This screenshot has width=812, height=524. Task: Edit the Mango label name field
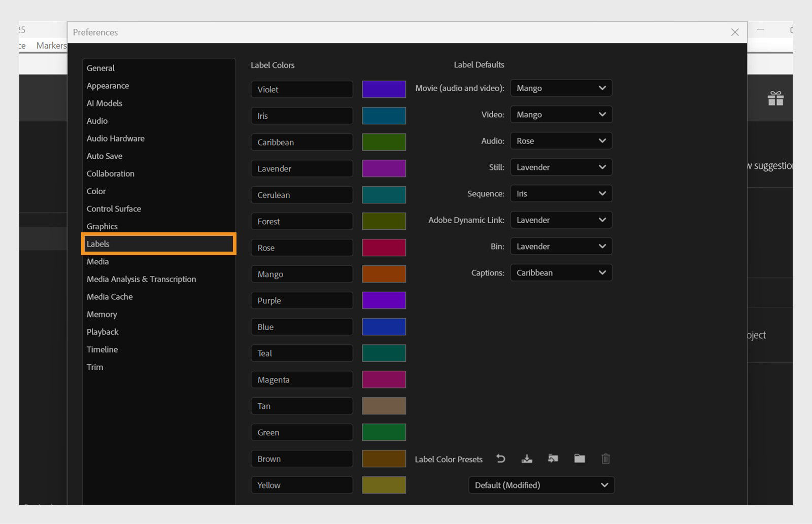[301, 274]
